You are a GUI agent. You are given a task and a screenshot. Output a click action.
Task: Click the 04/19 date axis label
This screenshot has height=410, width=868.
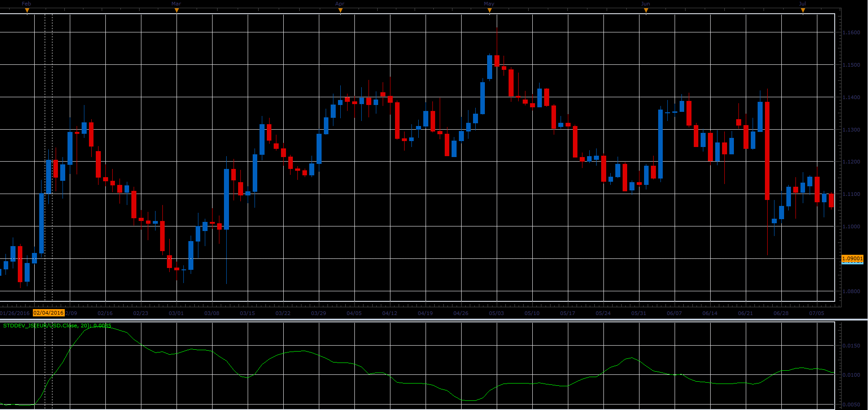point(425,313)
